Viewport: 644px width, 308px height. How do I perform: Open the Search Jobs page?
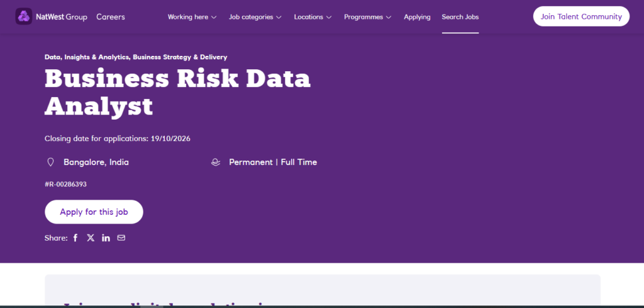pyautogui.click(x=460, y=17)
